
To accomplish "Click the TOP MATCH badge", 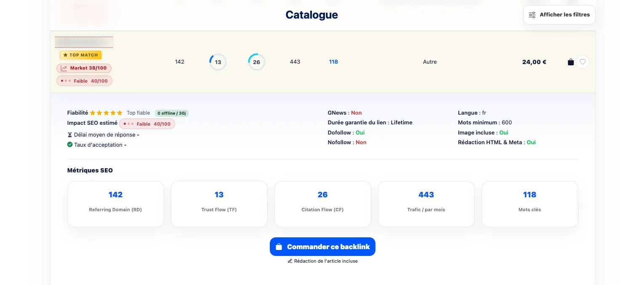I will pyautogui.click(x=80, y=55).
